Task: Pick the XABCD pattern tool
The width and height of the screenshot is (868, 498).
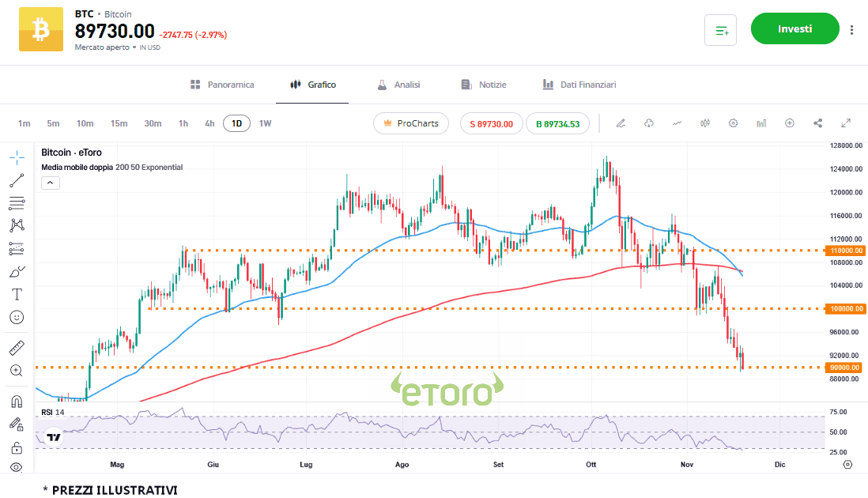Action: pos(17,224)
